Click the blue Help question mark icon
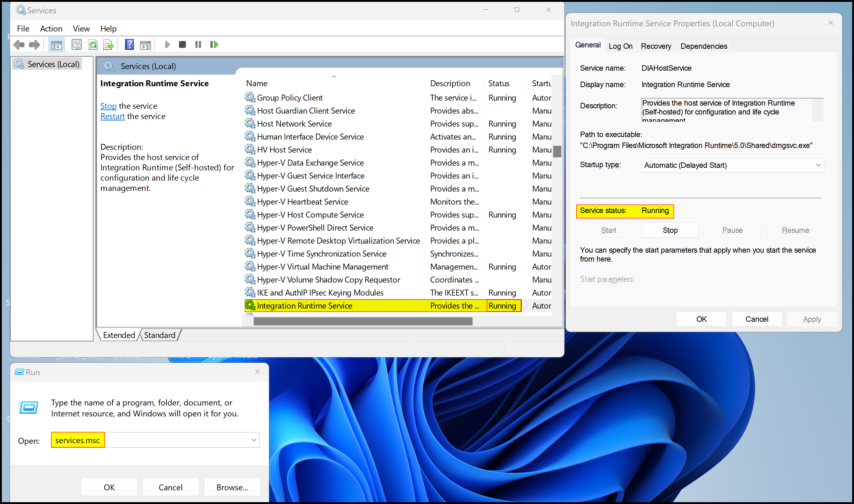Image resolution: width=854 pixels, height=504 pixels. (129, 44)
